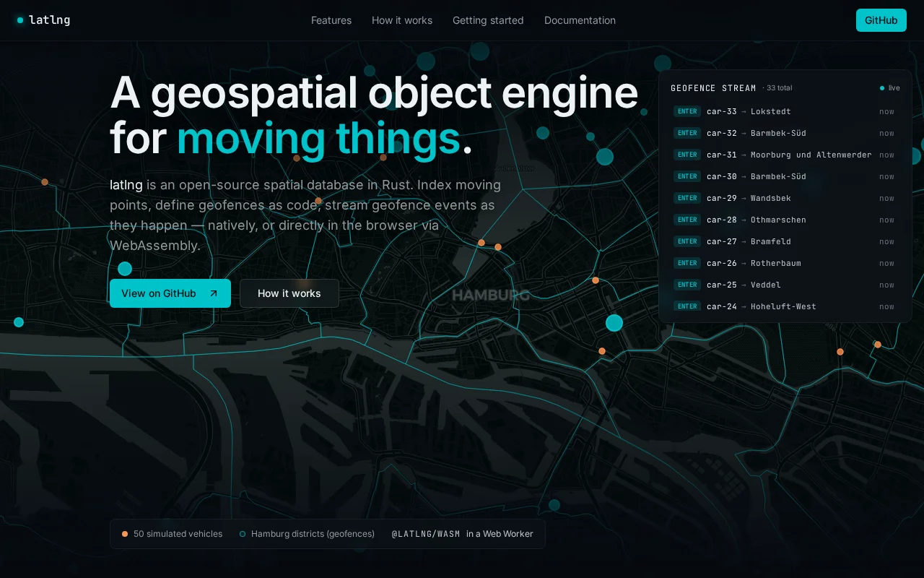This screenshot has height=578, width=924.
Task: Click the 50 simulated vehicles legend label
Action: click(178, 534)
